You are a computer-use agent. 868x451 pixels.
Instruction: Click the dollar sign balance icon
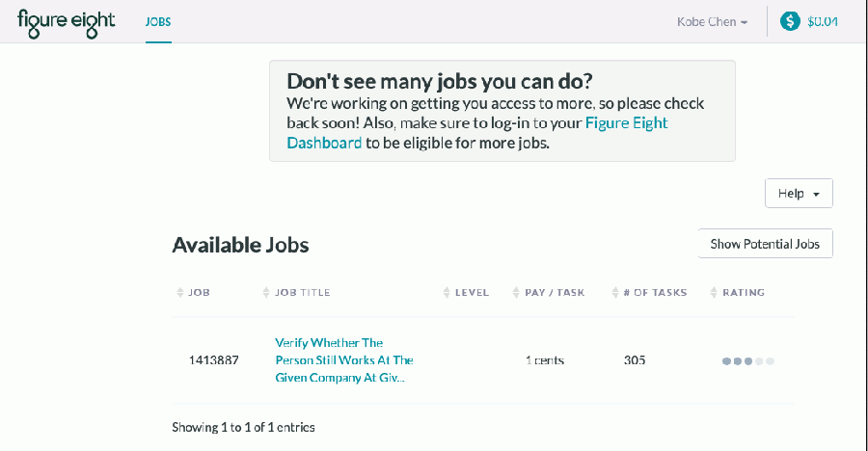(x=790, y=21)
